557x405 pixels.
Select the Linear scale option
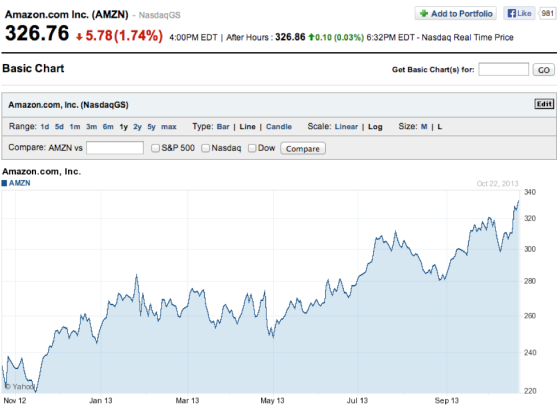[346, 126]
